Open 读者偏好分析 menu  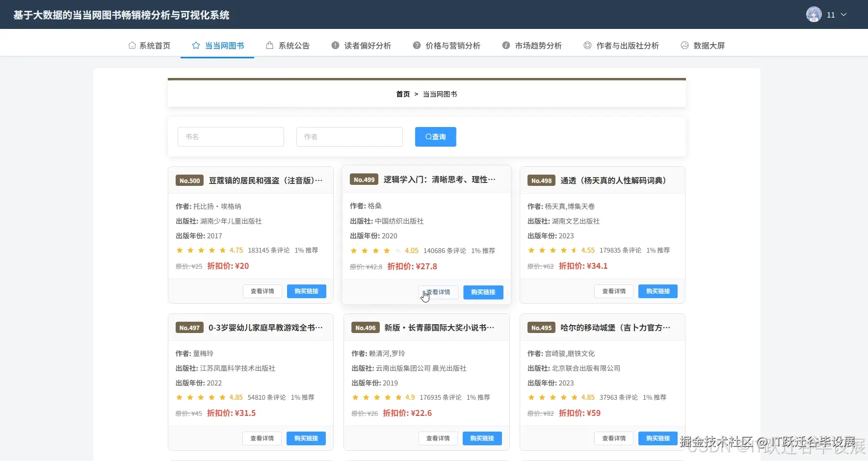361,45
